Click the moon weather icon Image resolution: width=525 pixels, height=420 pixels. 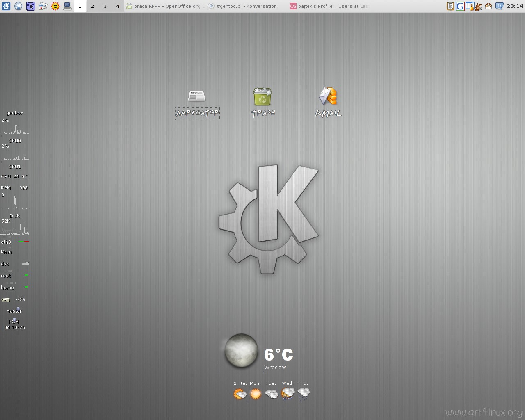tap(242, 351)
